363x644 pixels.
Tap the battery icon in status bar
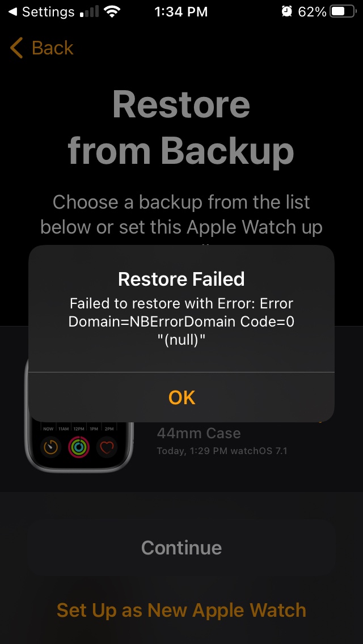coord(343,11)
